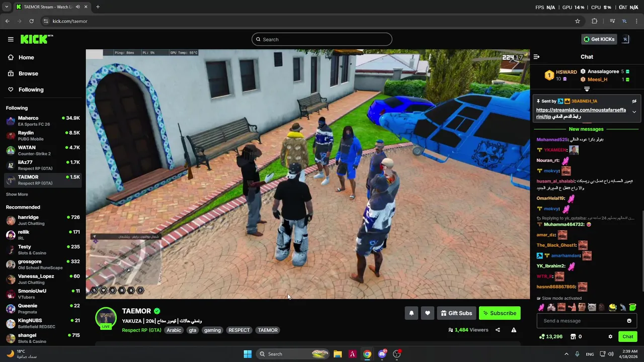Open the emoji picker in message box
The width and height of the screenshot is (644, 362).
point(629,321)
